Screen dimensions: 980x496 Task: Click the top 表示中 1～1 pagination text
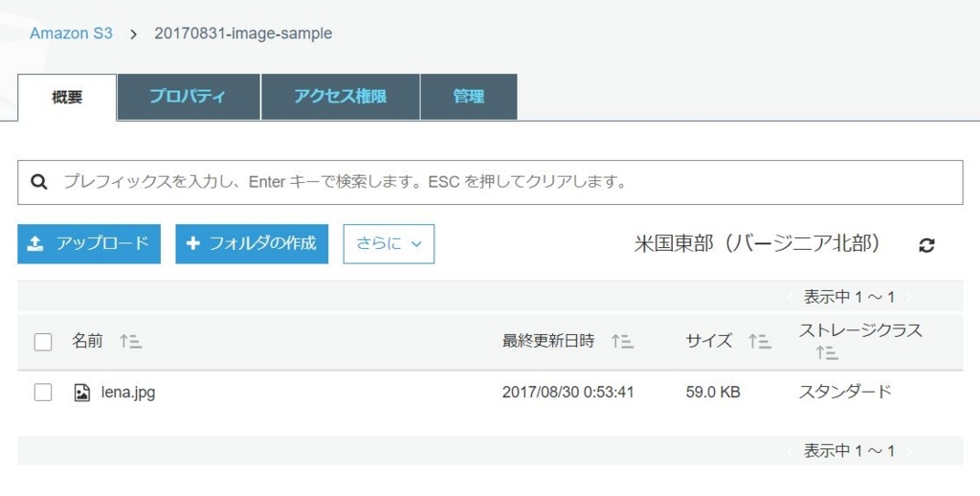(849, 297)
